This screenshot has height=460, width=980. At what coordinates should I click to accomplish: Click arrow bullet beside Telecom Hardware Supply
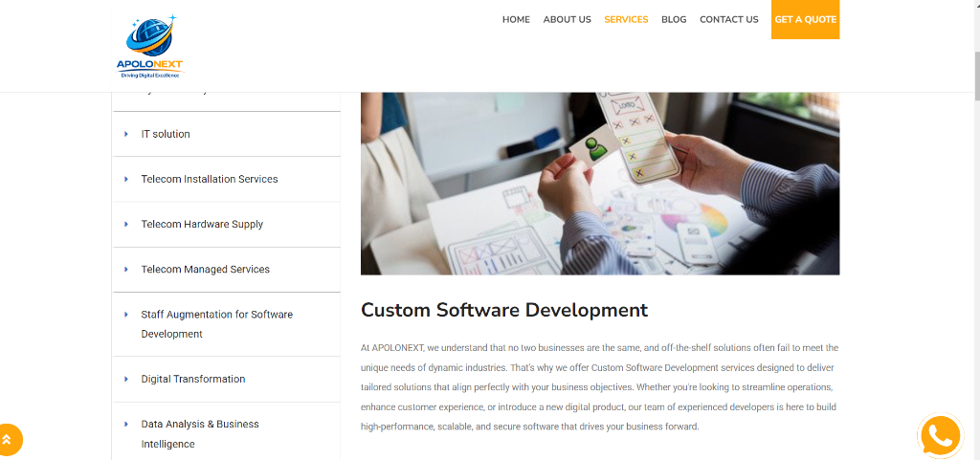[x=126, y=224]
